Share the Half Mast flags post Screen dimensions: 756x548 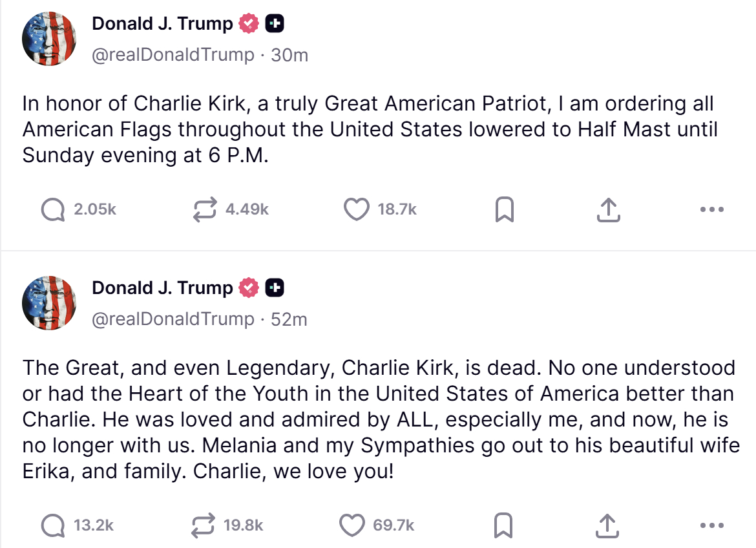point(607,209)
